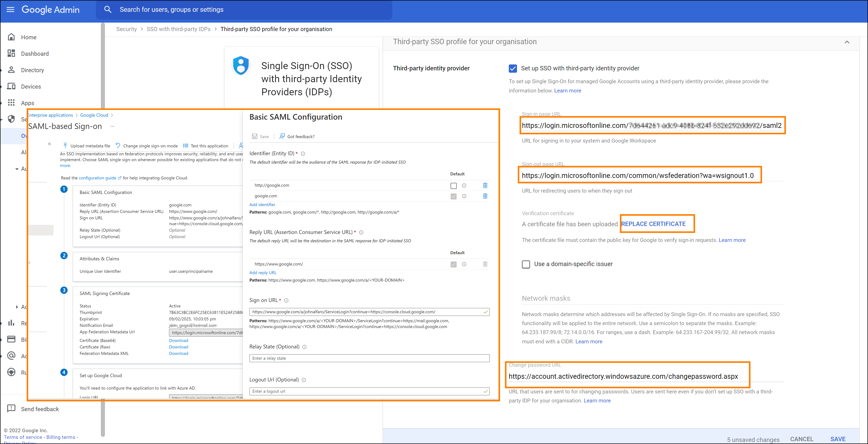Click the Sign on URL input
This screenshot has width=868, height=444.
(x=369, y=312)
